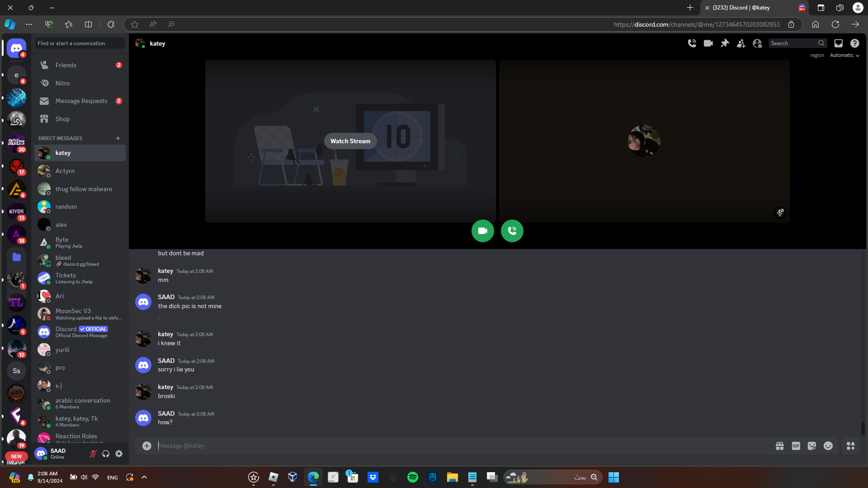Open File Explorer from the taskbar
This screenshot has height=488, width=868.
click(452, 477)
